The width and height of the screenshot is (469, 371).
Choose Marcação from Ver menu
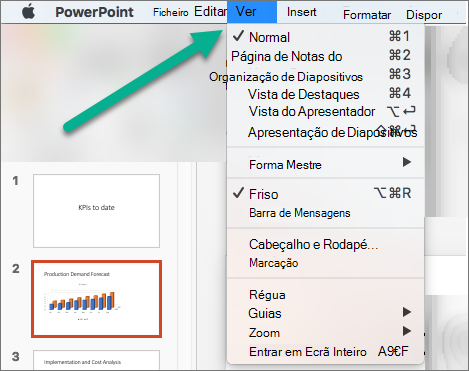pyautogui.click(x=325, y=263)
